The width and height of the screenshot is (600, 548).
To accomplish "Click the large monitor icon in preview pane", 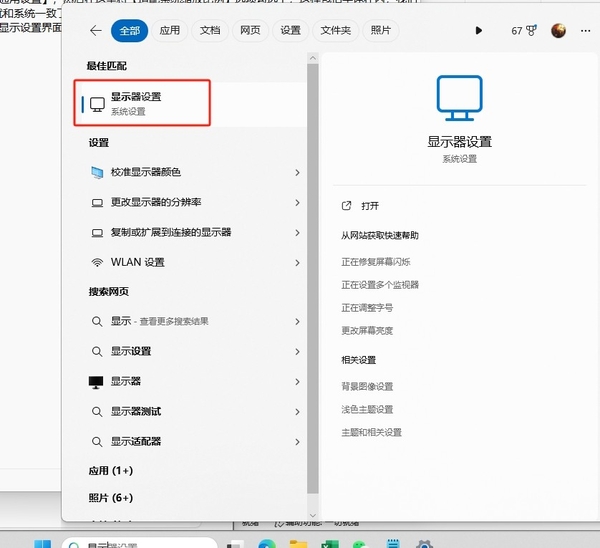I will click(x=459, y=98).
